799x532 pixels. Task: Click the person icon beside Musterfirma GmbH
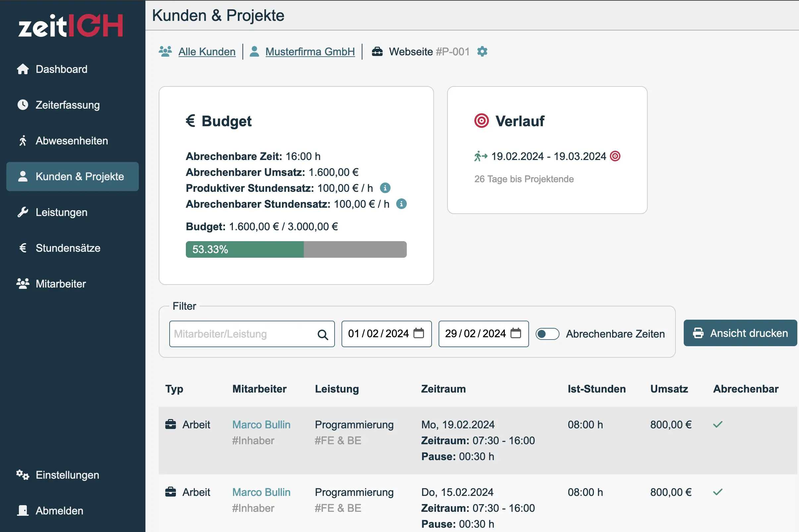click(x=254, y=52)
